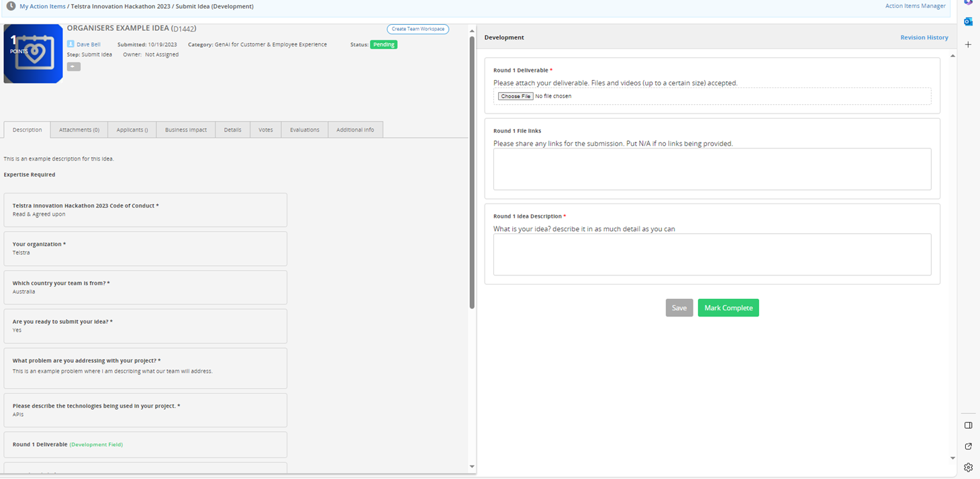Click the left panel scrollbar thumb
Image resolution: width=980 pixels, height=479 pixels.
(x=472, y=171)
